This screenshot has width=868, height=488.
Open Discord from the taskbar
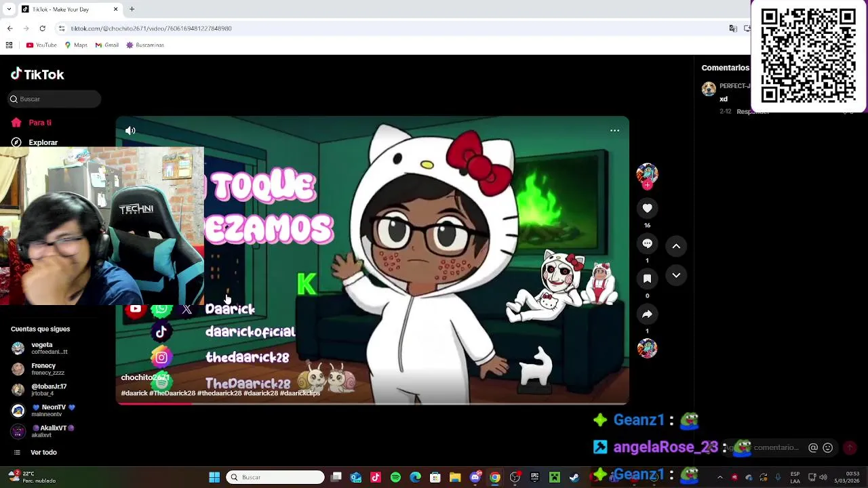click(x=475, y=477)
